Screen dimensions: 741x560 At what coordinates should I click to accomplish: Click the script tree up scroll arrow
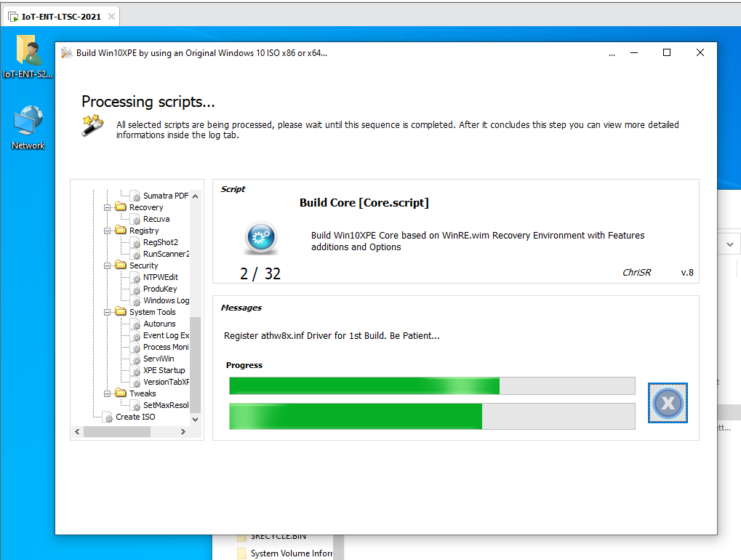195,196
